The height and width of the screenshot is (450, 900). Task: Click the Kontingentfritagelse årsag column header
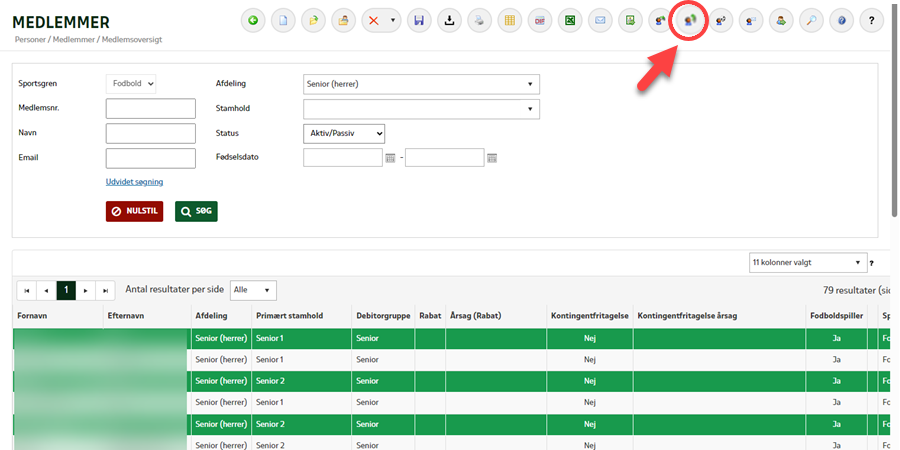(x=688, y=316)
